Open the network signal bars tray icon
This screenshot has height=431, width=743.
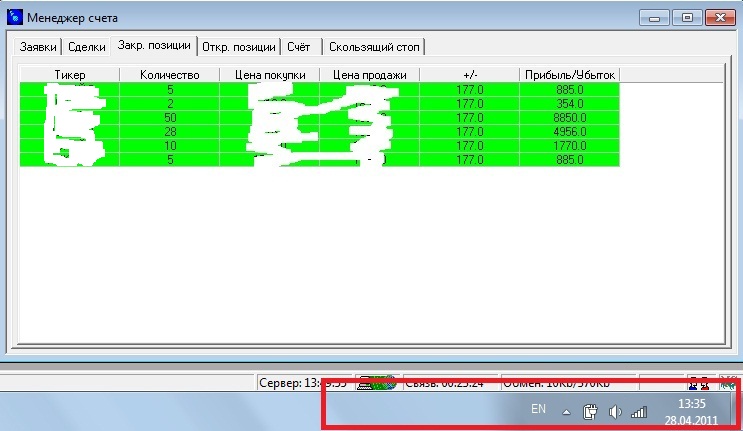point(639,412)
